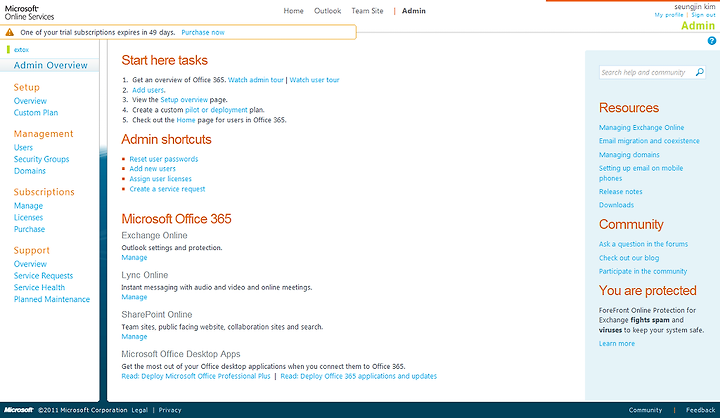The width and height of the screenshot is (720, 418).
Task: Click Assign user licenses shortcut
Action: tap(160, 179)
